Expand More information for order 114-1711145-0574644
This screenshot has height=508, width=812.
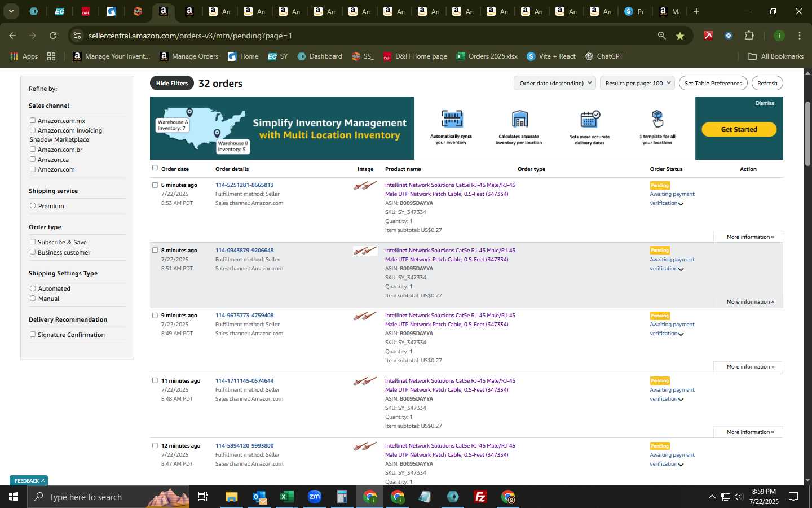pos(748,432)
